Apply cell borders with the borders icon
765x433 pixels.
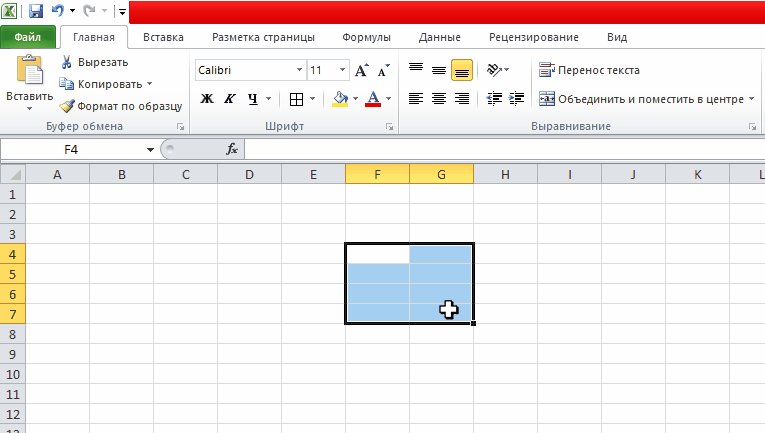click(x=296, y=99)
